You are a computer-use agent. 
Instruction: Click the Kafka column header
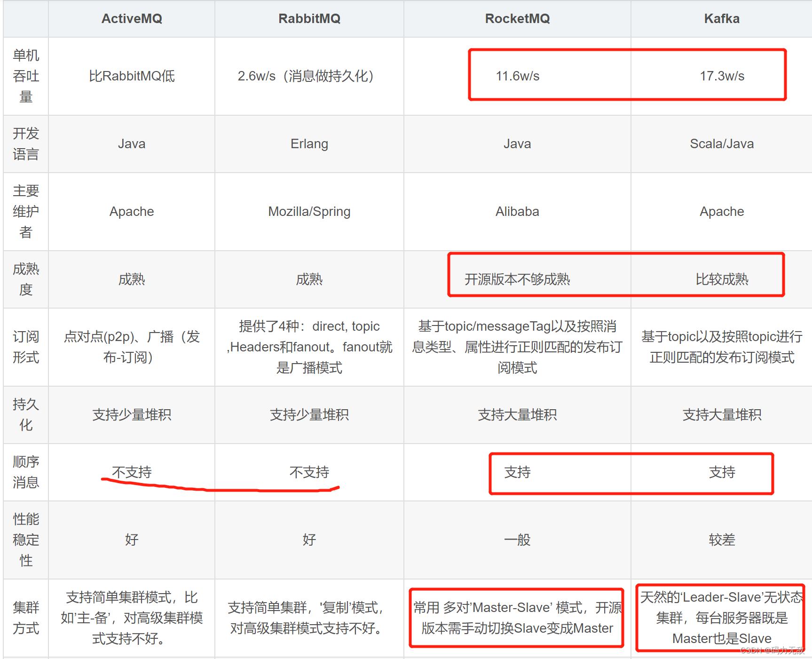pos(722,19)
